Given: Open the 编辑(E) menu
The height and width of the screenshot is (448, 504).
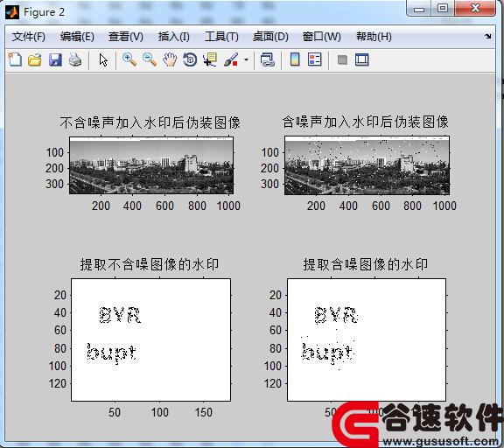Looking at the screenshot, I should (x=77, y=37).
